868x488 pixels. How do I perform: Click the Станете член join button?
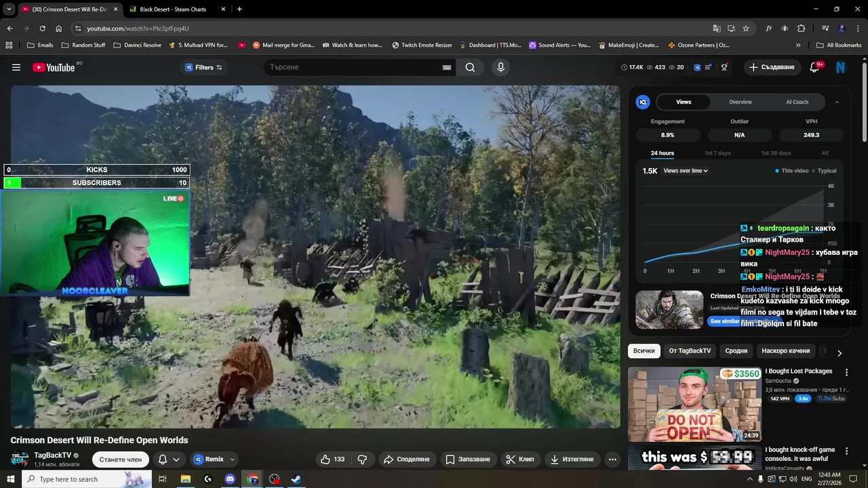121,459
